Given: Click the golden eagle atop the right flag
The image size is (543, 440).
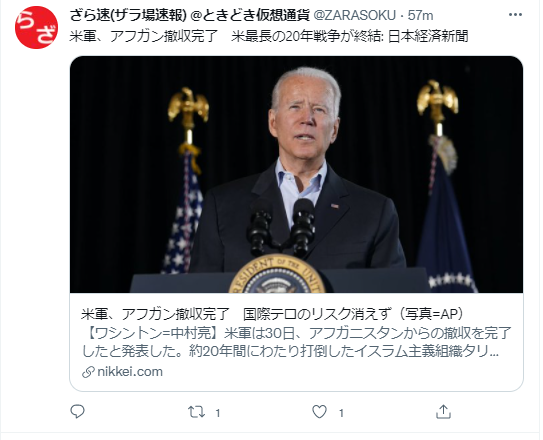Looking at the screenshot, I should (x=437, y=99).
